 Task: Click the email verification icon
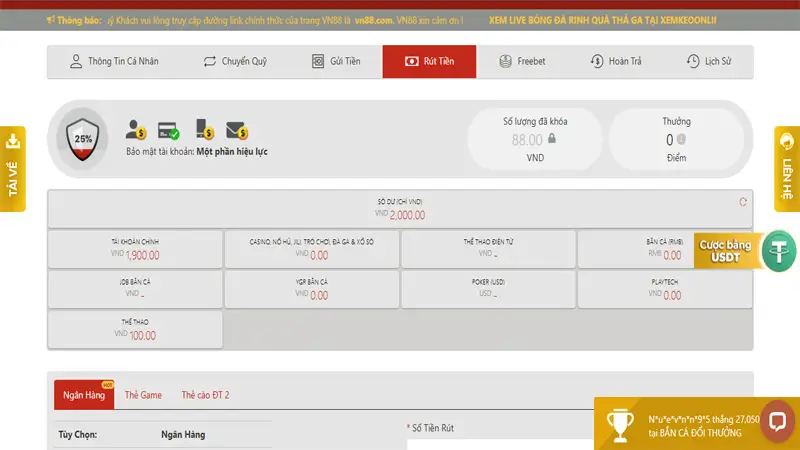coord(237,131)
